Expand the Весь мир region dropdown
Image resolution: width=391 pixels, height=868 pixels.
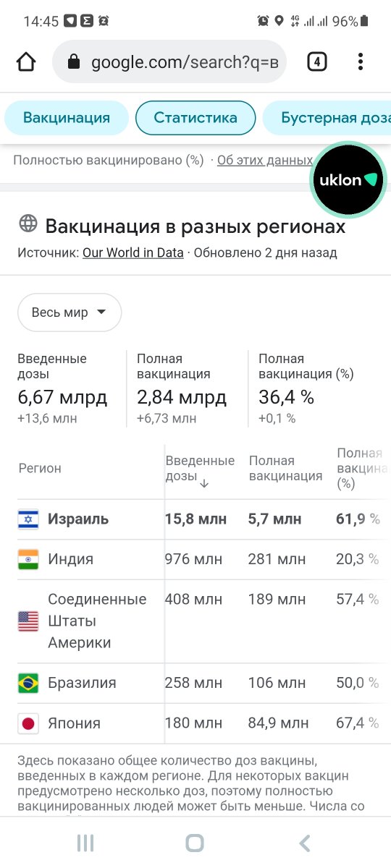[70, 312]
